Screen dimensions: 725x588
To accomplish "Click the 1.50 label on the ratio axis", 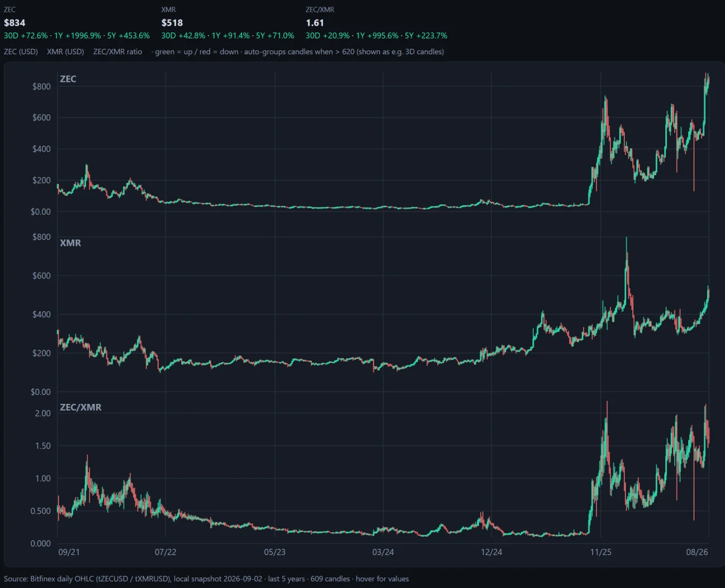I will [43, 446].
